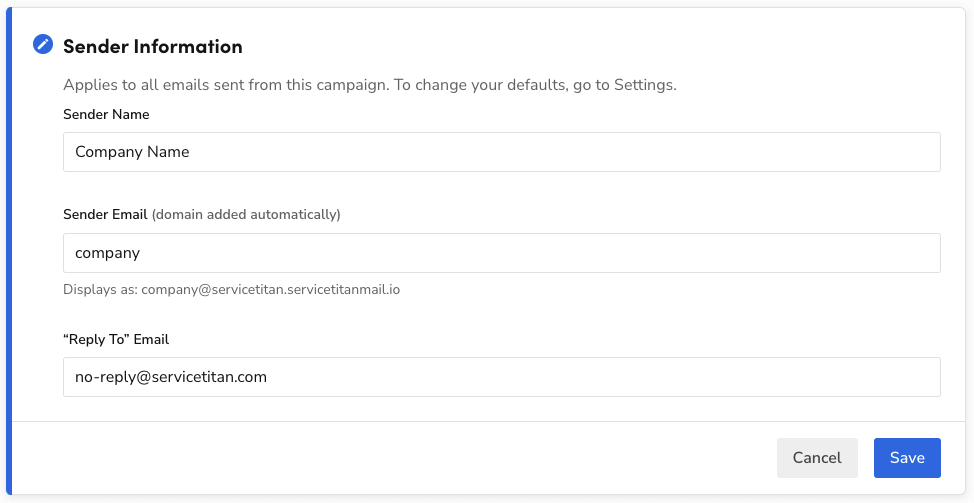Click the Sender Information heading

point(153,46)
